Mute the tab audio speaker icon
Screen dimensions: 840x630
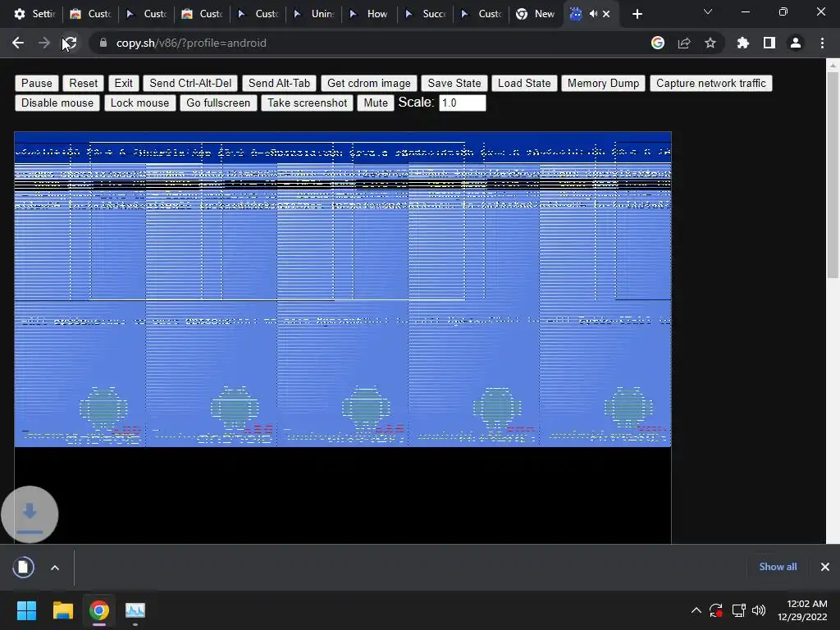[593, 14]
